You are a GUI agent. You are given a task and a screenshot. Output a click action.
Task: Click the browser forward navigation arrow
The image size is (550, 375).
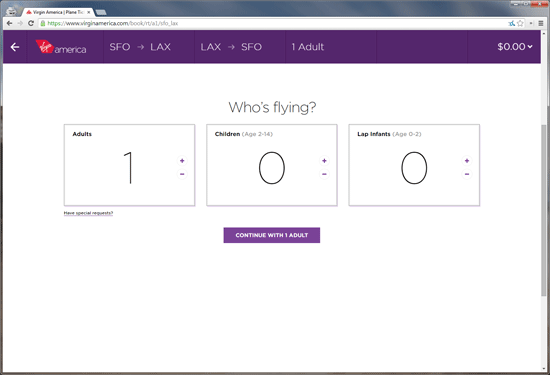coord(20,23)
